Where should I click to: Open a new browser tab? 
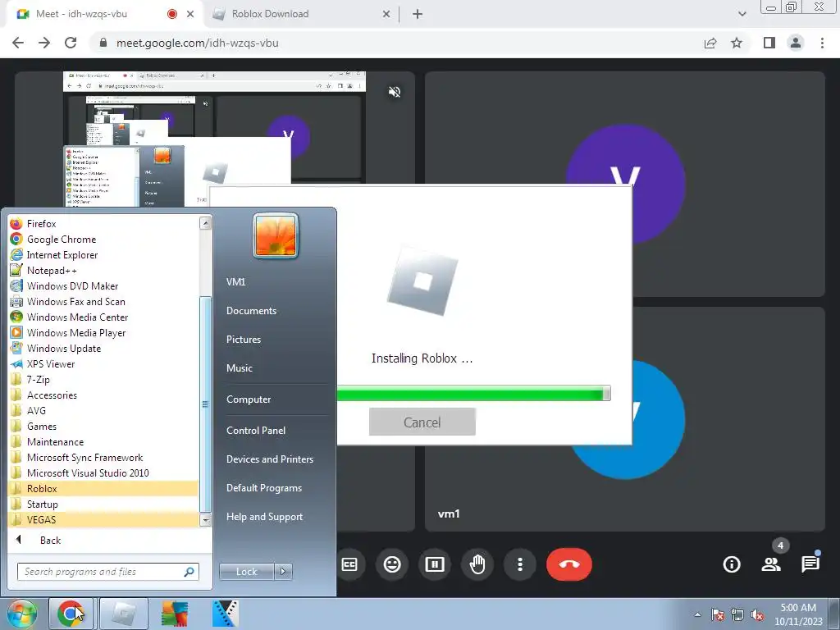click(x=418, y=14)
